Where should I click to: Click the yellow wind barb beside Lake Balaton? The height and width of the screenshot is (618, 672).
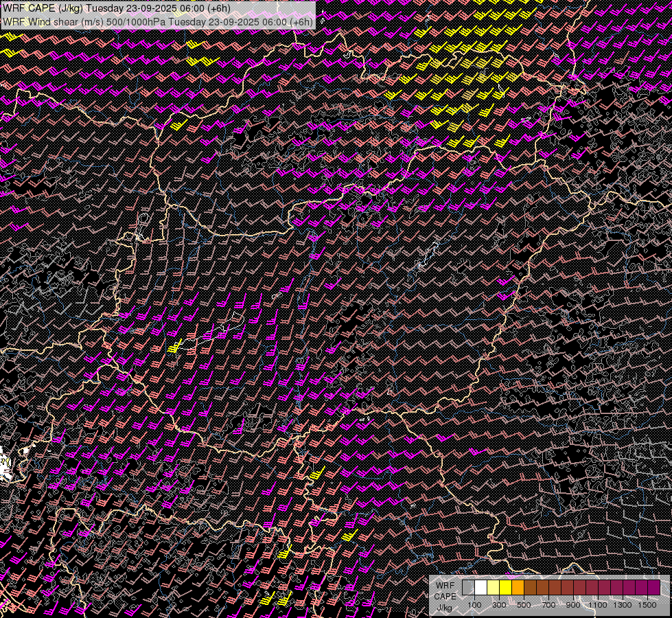pyautogui.click(x=174, y=347)
